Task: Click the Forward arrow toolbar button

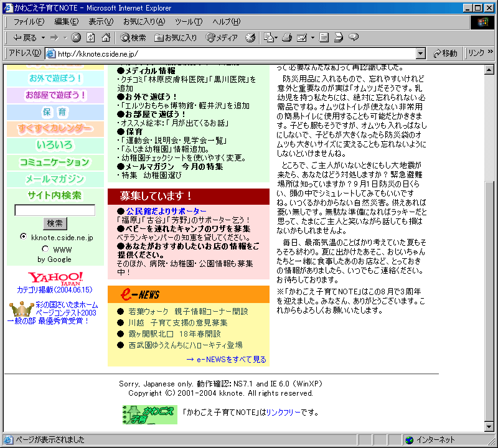Action: coord(54,38)
